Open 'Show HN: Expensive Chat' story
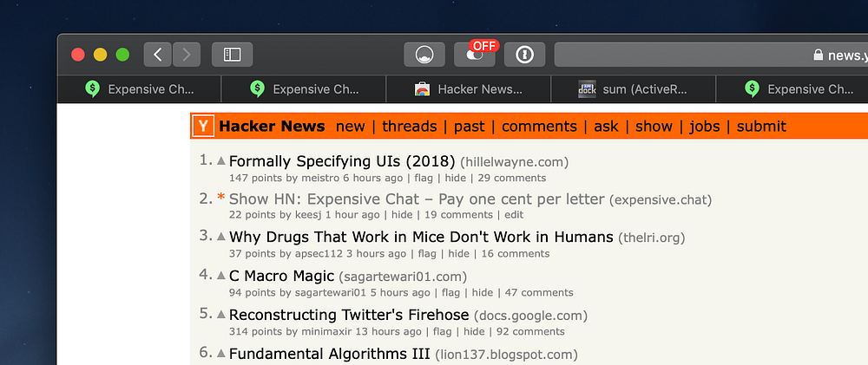Viewport: 868px width, 365px height. click(x=417, y=199)
